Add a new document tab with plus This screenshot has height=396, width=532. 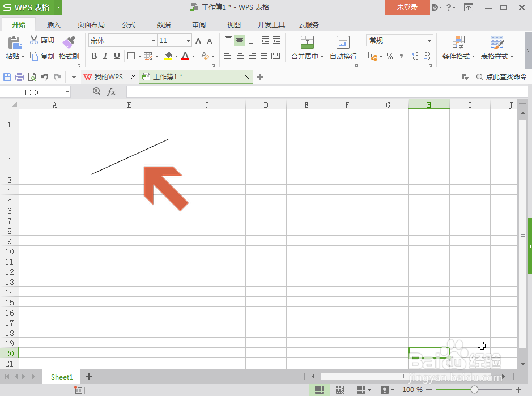tap(260, 77)
